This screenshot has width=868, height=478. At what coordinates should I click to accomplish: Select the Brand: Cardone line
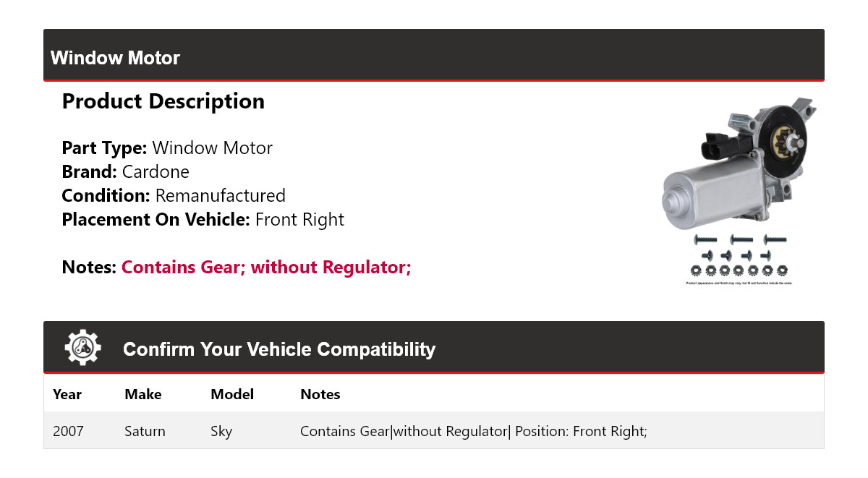[x=125, y=172]
